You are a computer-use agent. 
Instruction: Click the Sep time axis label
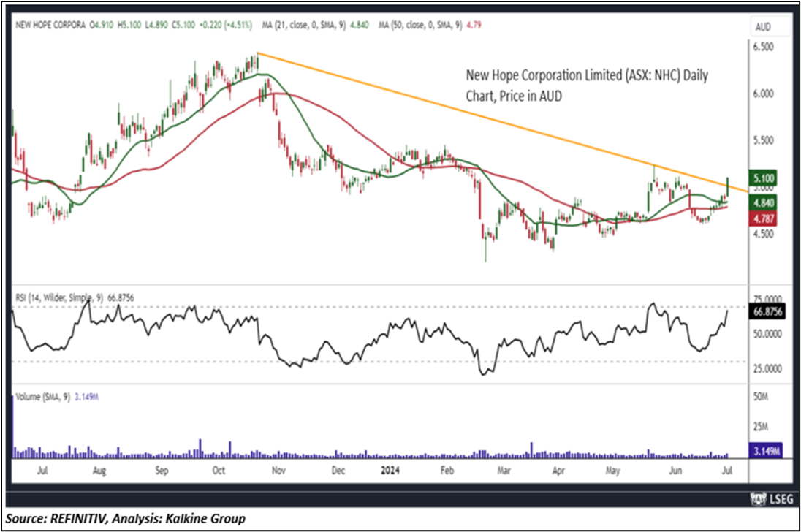(162, 470)
